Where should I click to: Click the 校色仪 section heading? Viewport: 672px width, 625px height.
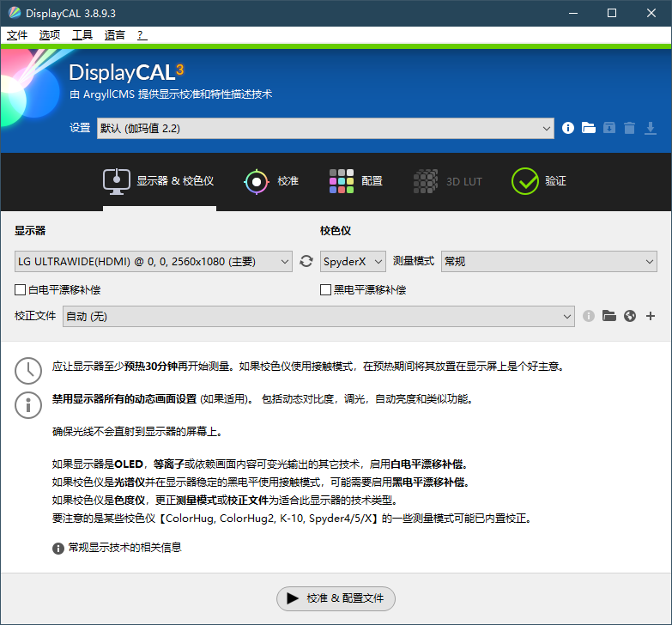coord(336,231)
